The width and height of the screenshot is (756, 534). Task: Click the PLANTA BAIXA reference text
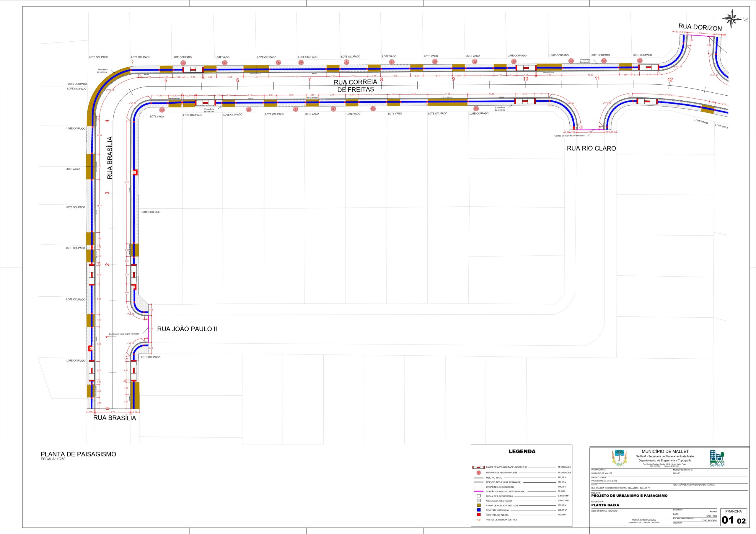(x=605, y=505)
